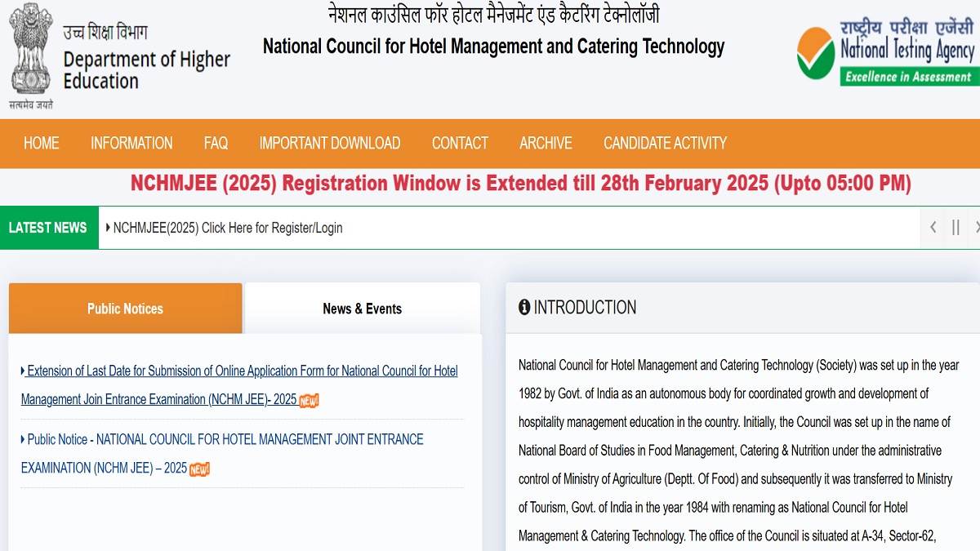
Task: Click the Government of India emblem logo
Action: [31, 56]
